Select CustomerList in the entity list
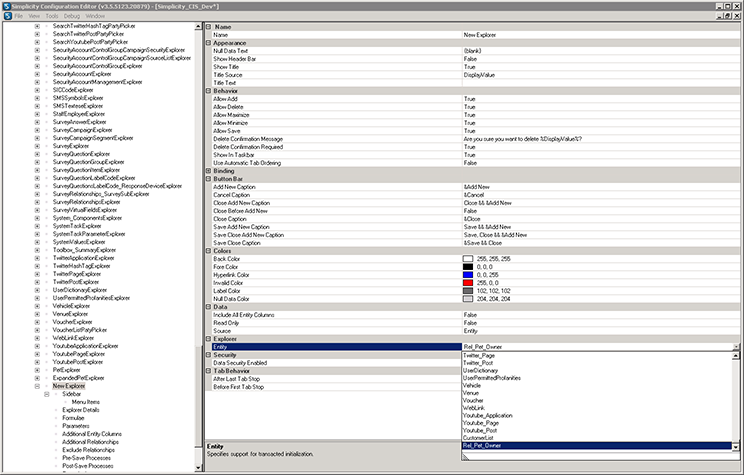Image resolution: width=744 pixels, height=475 pixels. pos(478,438)
